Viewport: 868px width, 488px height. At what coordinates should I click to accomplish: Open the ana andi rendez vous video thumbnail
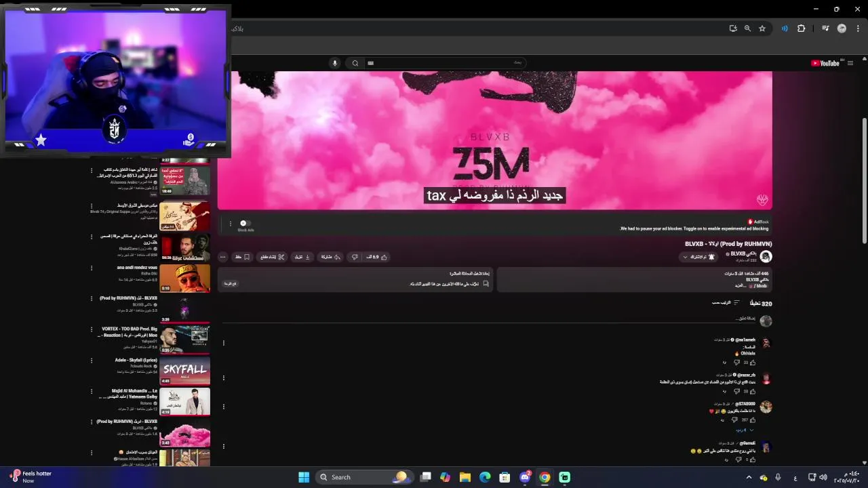[x=184, y=279]
